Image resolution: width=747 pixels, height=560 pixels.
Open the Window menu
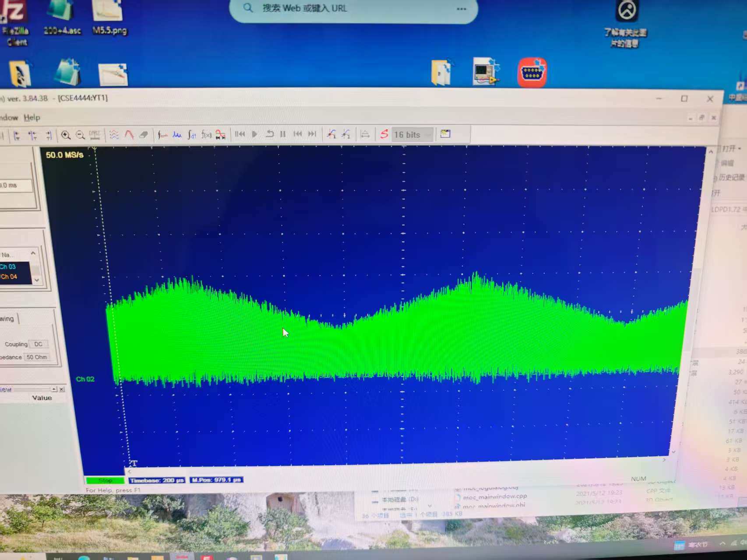click(x=9, y=117)
